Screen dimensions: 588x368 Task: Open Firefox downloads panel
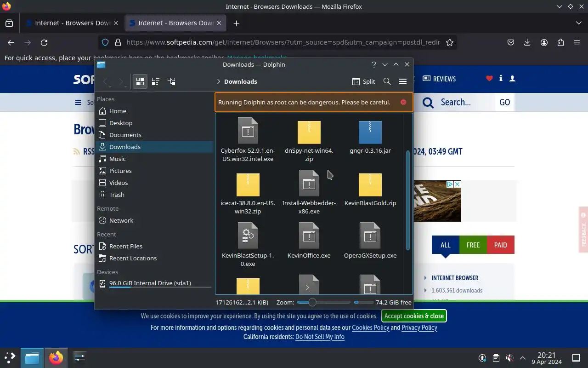click(x=527, y=42)
